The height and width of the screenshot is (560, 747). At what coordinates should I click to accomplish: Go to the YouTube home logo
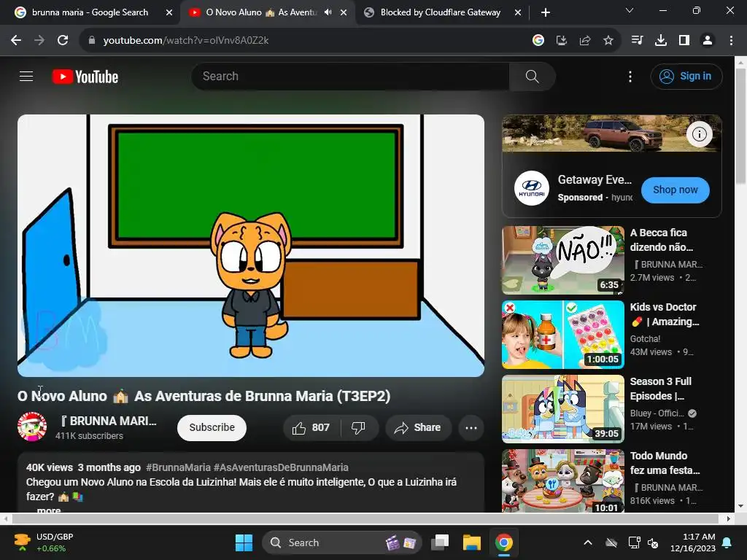pyautogui.click(x=85, y=77)
